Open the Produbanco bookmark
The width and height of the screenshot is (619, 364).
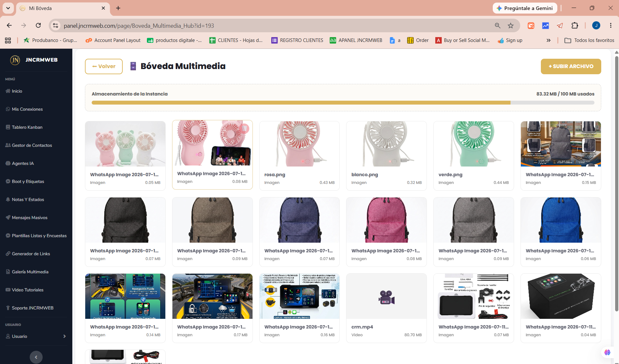(50, 40)
